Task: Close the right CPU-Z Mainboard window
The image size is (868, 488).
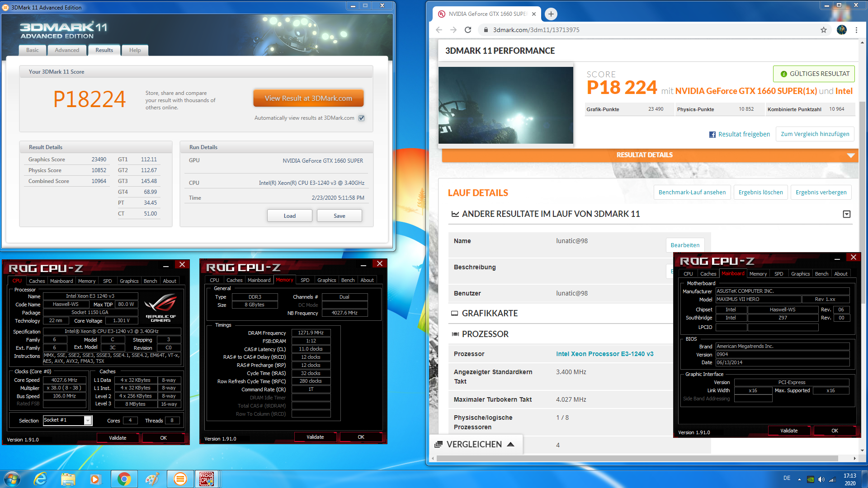Action: (854, 258)
